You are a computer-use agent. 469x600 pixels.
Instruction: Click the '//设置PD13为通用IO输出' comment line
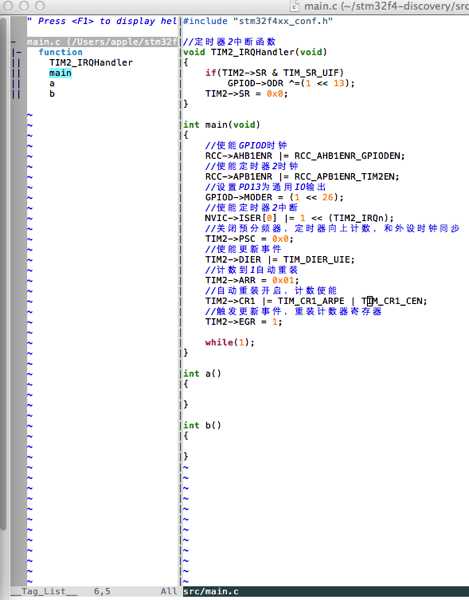click(x=265, y=187)
